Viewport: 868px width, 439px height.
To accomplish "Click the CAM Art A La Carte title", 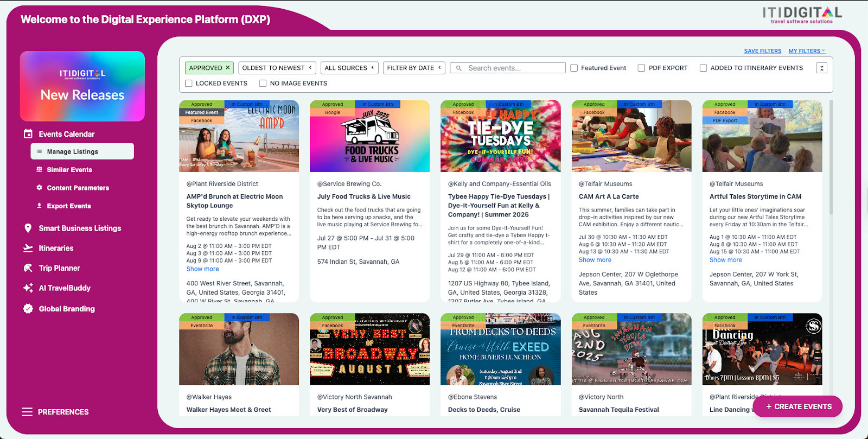I will tap(609, 196).
